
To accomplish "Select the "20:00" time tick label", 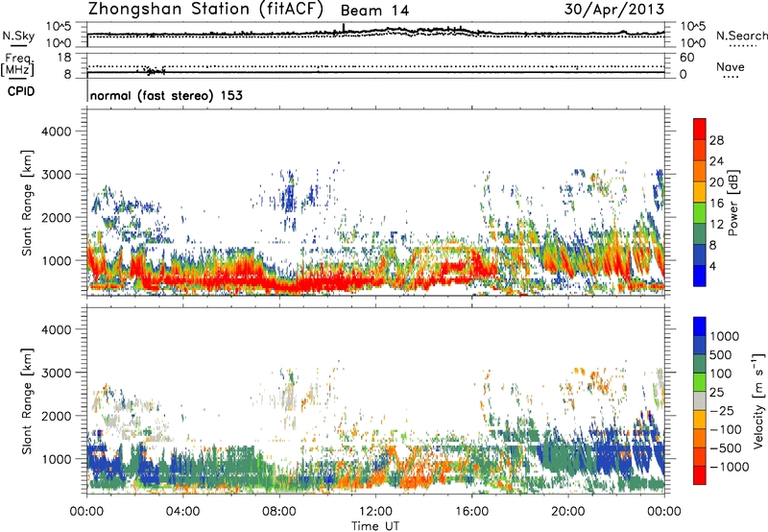I will tap(567, 512).
